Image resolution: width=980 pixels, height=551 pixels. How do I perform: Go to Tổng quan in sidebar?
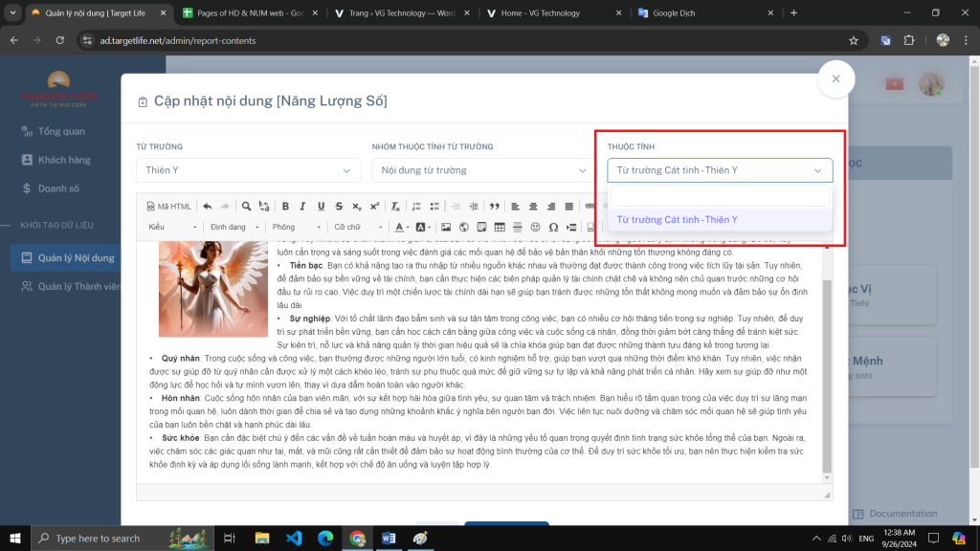(61, 131)
